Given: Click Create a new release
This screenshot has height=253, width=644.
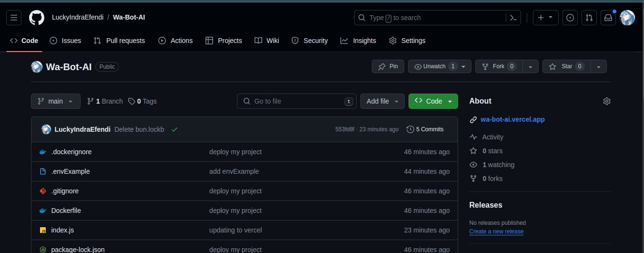Looking at the screenshot, I should pos(496,232).
